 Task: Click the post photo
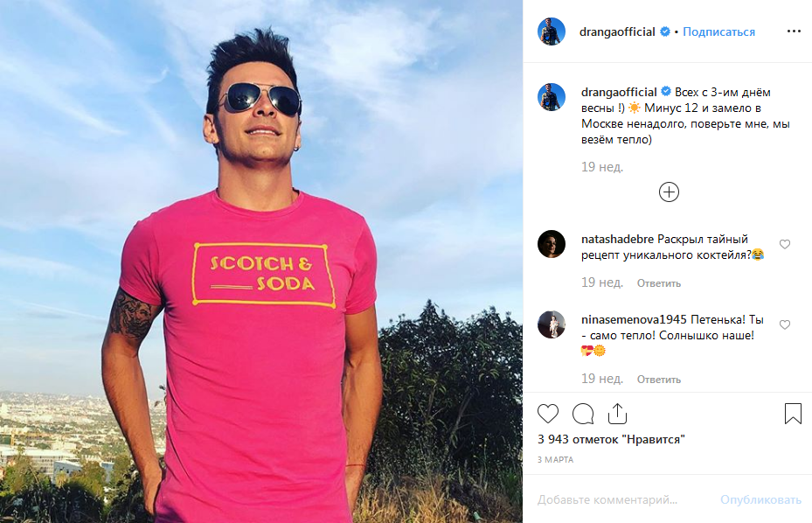coord(261,261)
